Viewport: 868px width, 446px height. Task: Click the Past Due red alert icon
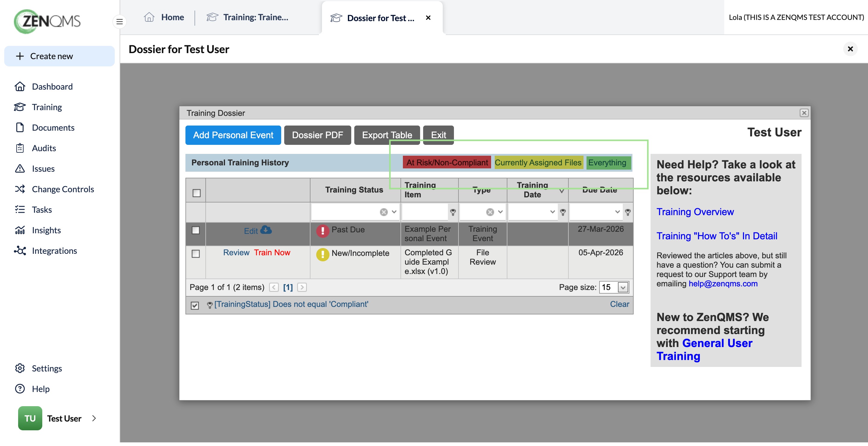coord(323,231)
